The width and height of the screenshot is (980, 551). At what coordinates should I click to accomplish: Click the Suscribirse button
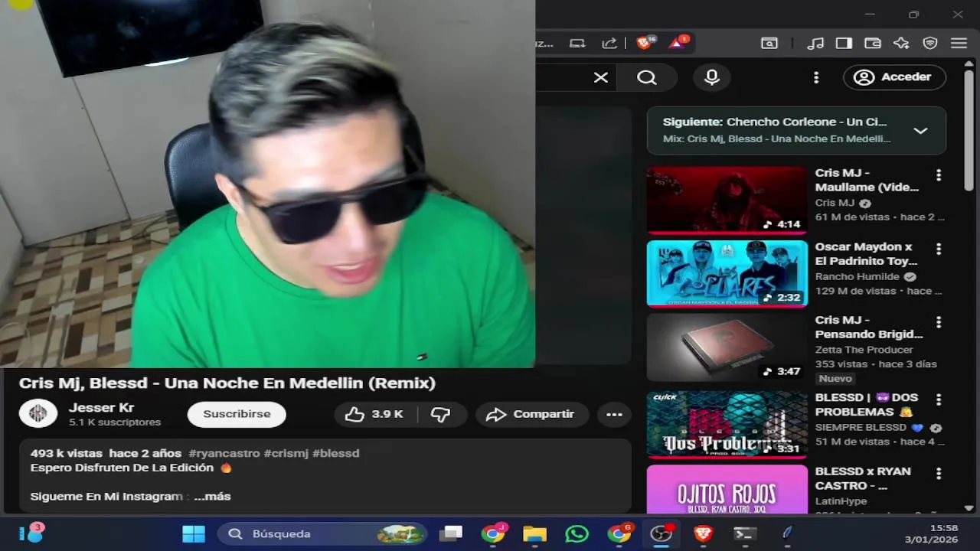click(237, 414)
